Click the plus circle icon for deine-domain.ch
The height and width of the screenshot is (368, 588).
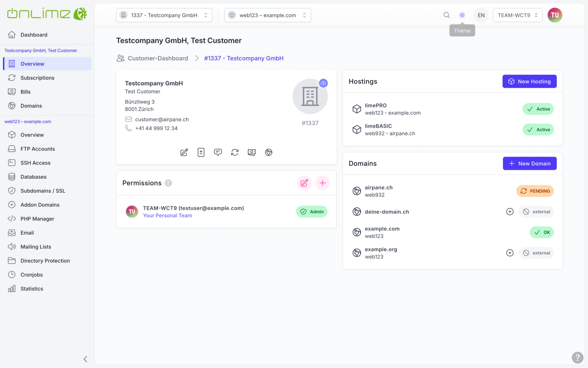tap(510, 212)
